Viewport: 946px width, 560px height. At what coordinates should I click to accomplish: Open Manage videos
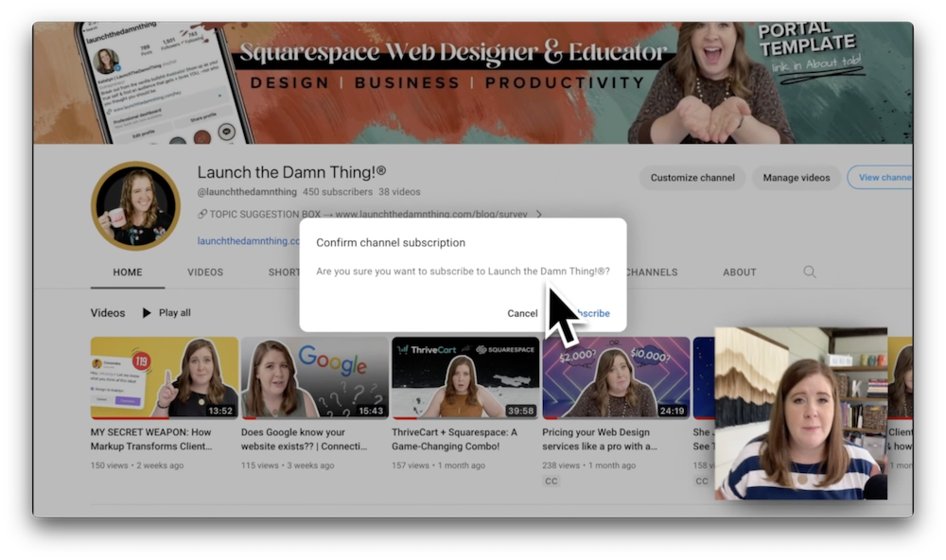click(x=796, y=178)
